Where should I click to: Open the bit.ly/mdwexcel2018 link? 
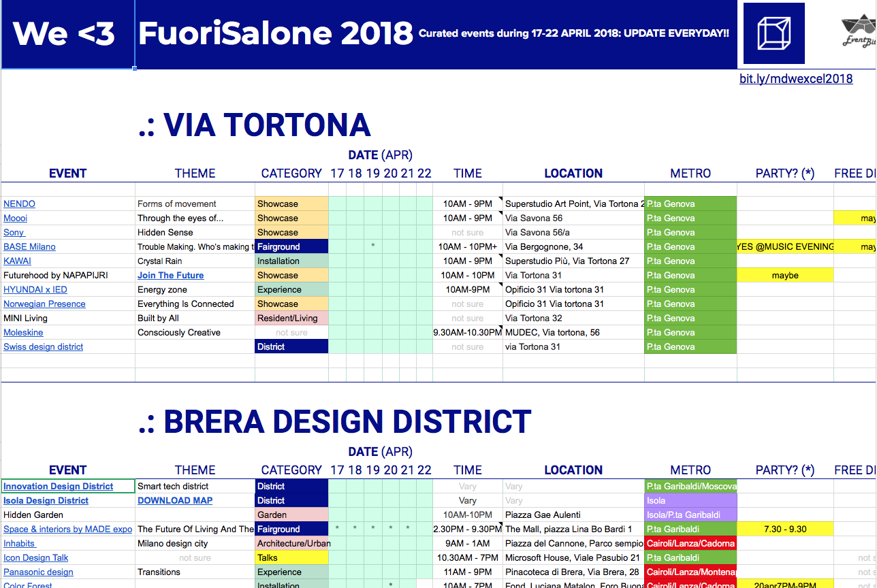(796, 78)
